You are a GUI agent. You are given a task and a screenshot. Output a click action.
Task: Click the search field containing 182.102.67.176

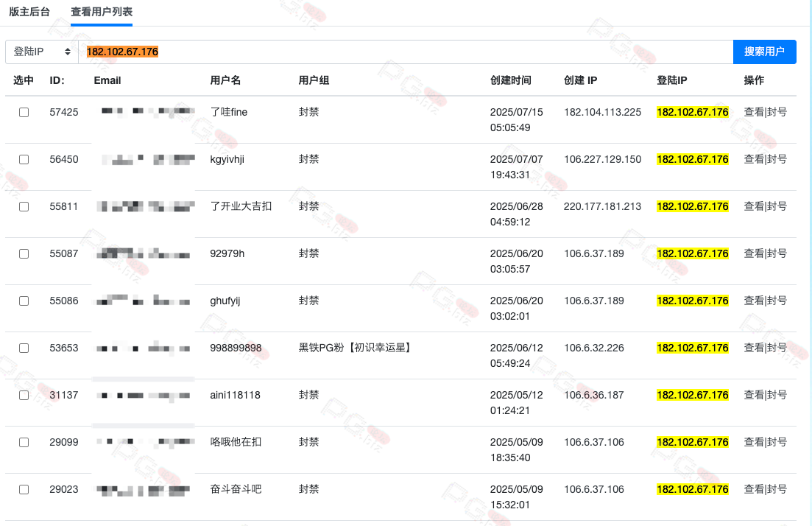(405, 52)
